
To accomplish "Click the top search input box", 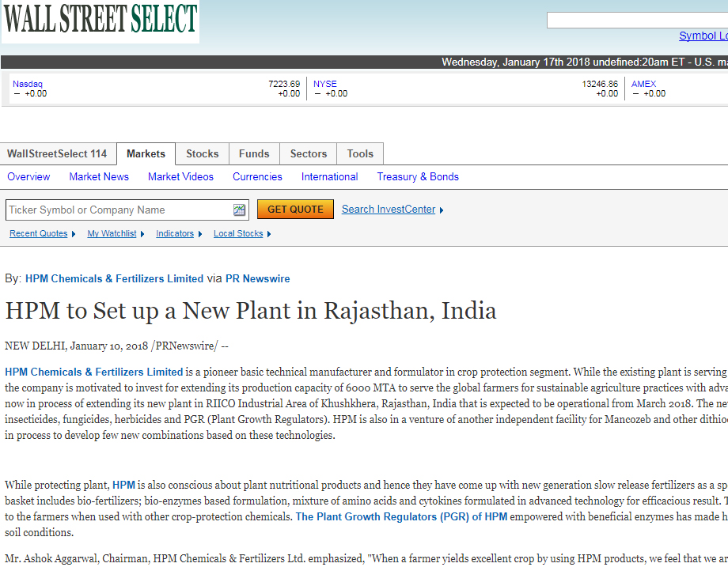I will (x=638, y=21).
